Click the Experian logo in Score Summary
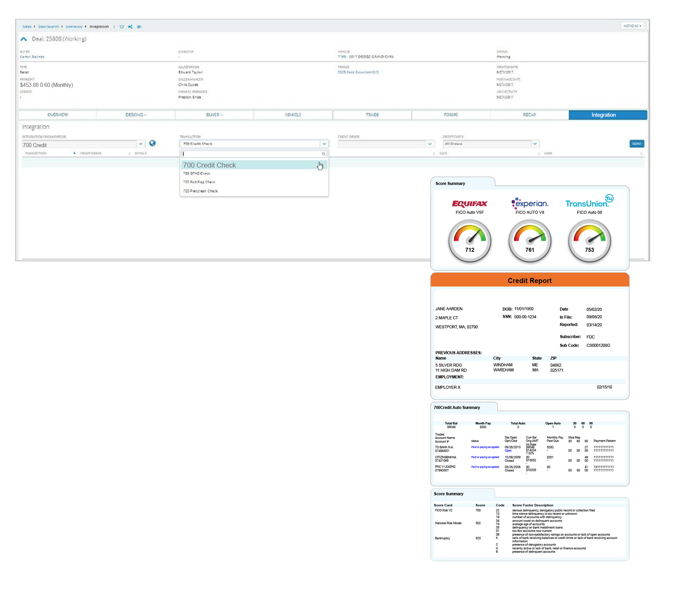Viewport: 683px width, 616px height. click(530, 203)
